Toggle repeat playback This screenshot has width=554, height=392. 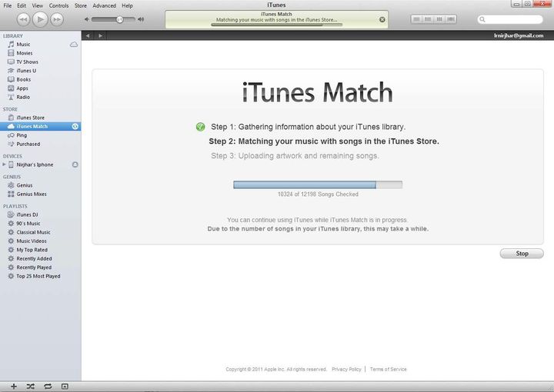[x=47, y=386]
